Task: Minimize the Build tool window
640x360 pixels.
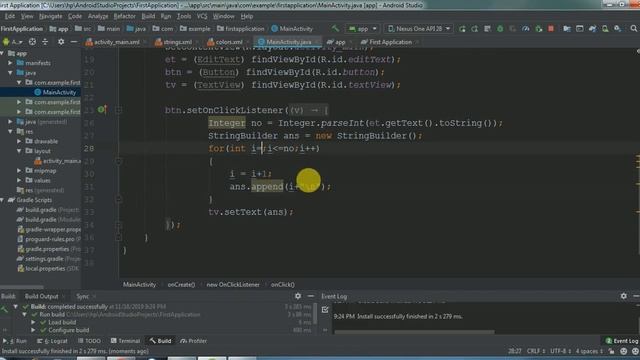Action: click(311, 296)
